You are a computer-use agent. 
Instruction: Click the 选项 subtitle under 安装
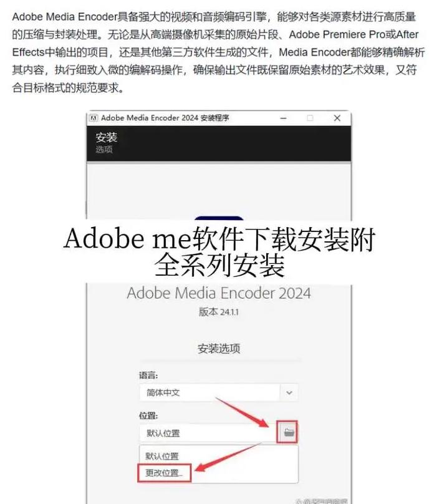(104, 150)
